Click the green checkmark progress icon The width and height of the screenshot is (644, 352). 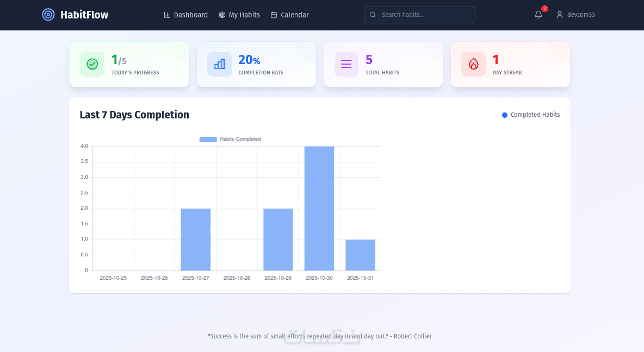point(92,64)
